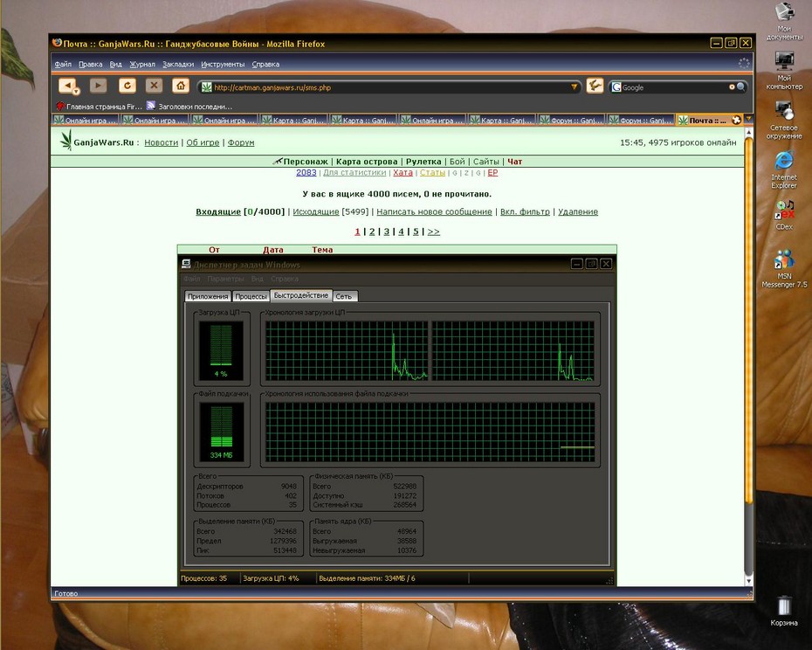Go to the Home page icon
The image size is (812, 650).
coord(180,85)
